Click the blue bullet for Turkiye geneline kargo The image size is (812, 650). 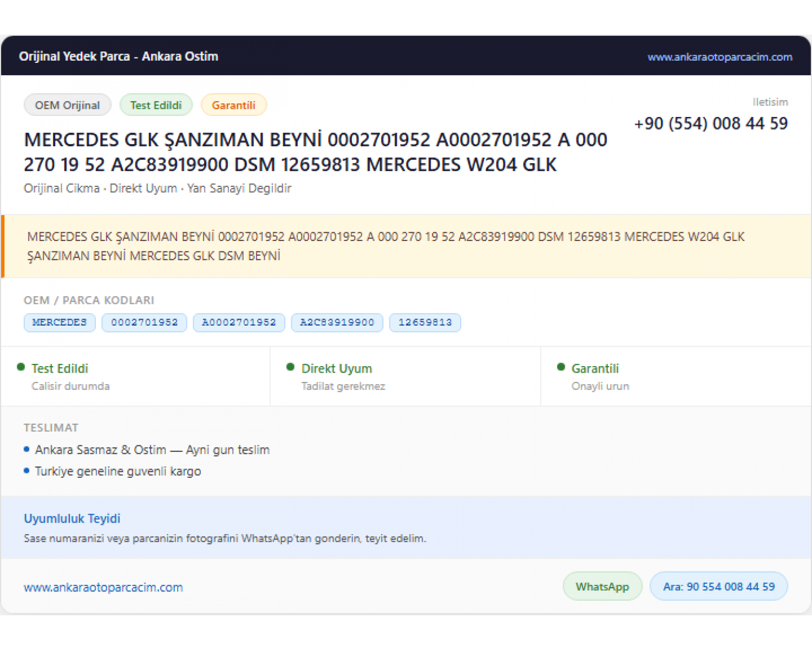27,471
